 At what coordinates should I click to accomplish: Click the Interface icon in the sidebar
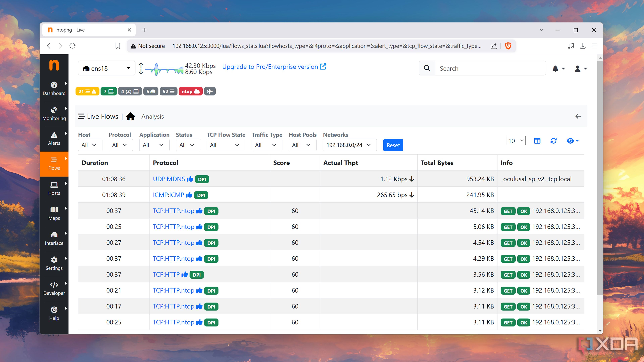click(54, 238)
